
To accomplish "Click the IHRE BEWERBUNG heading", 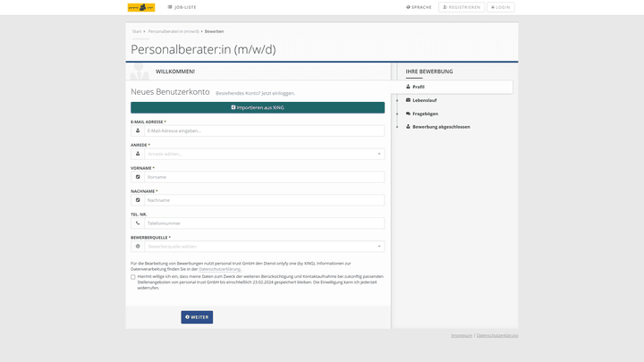I will click(x=429, y=72).
